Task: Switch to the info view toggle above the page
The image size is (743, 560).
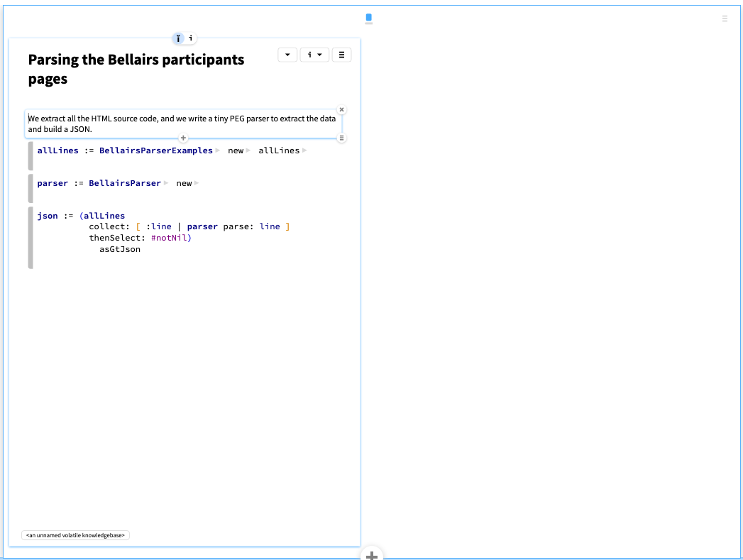Action: [190, 38]
